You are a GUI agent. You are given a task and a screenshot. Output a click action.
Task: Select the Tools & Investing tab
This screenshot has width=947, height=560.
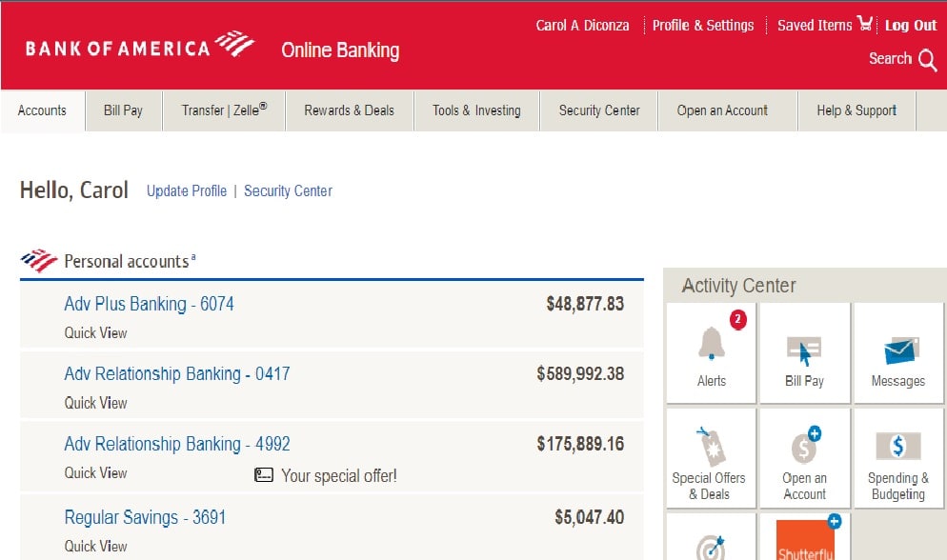click(x=476, y=110)
